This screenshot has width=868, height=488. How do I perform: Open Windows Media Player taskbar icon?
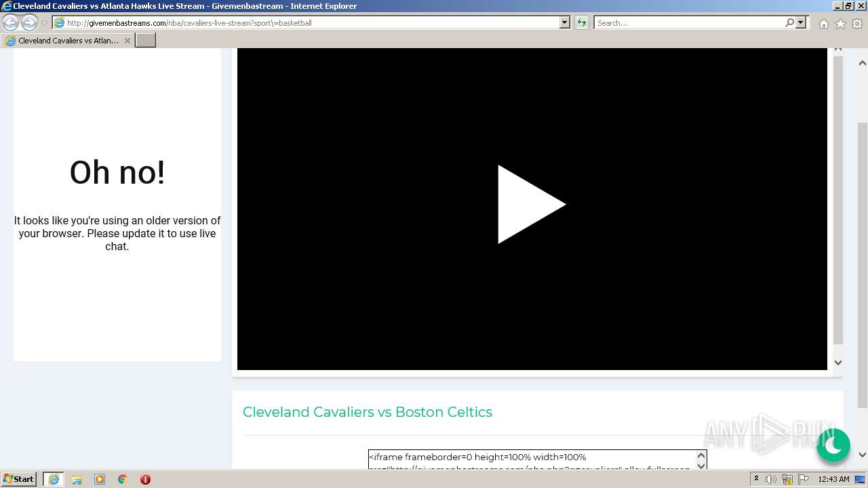pos(100,479)
